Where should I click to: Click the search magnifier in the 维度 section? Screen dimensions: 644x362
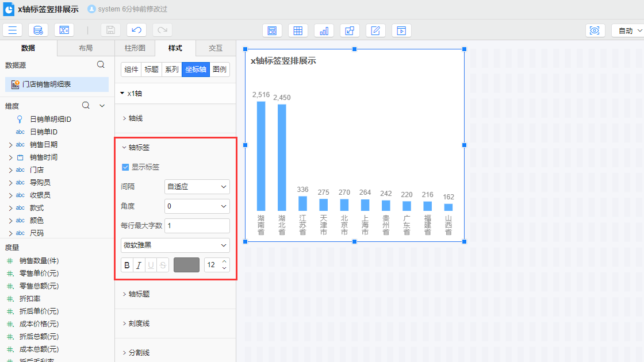[85, 105]
